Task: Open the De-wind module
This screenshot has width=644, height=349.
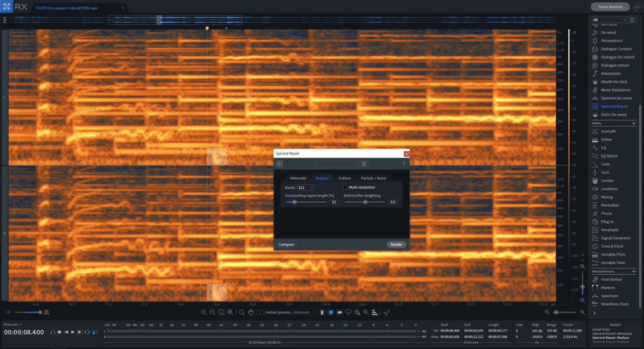Action: pos(608,32)
